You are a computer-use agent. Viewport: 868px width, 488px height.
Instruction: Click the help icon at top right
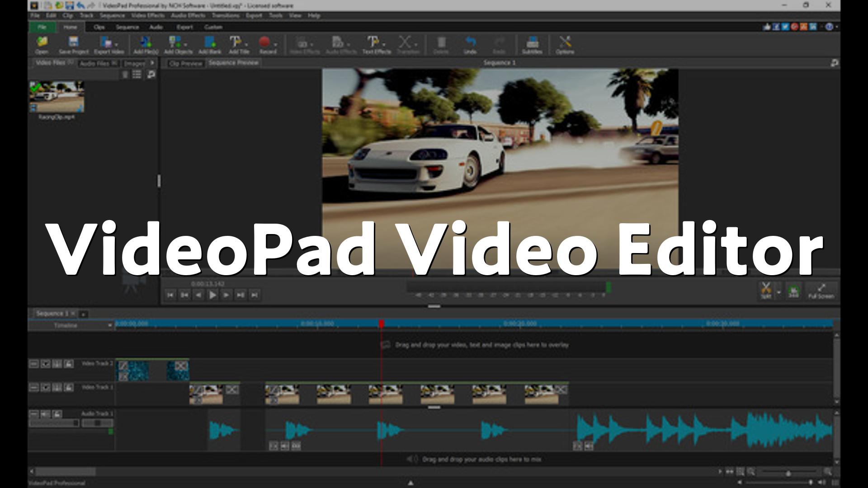click(x=829, y=27)
